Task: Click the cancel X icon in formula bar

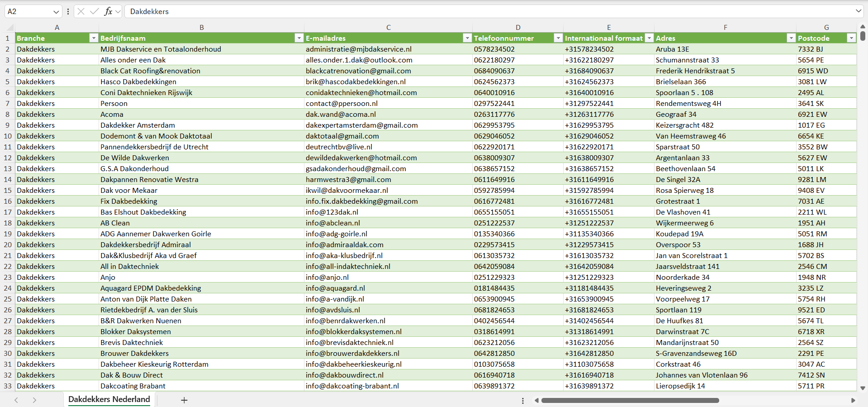Action: point(81,11)
